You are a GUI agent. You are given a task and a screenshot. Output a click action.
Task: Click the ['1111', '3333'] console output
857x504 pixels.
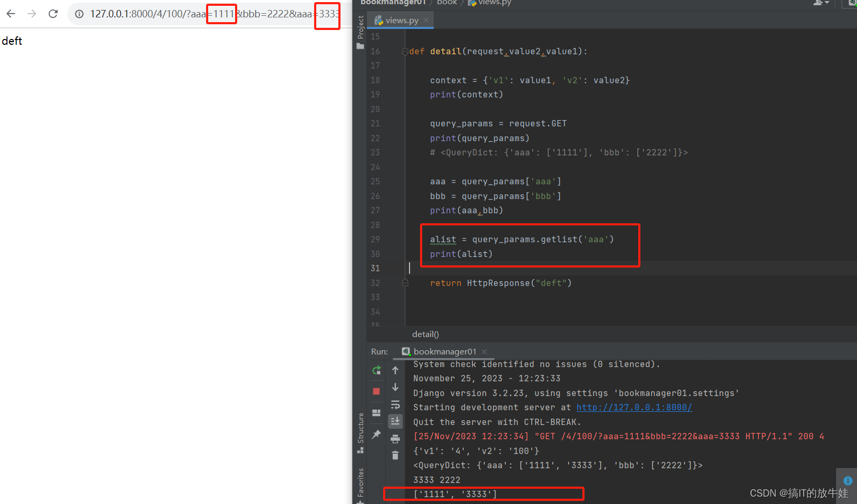click(455, 495)
